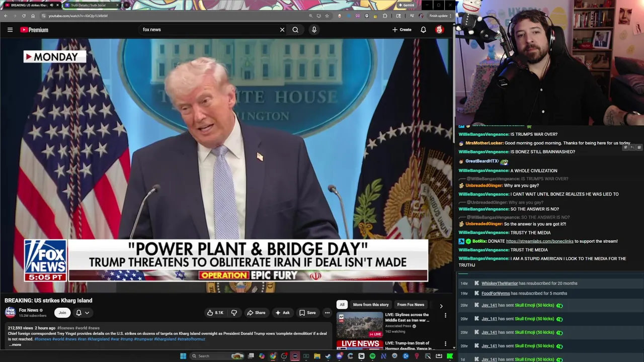644x362 pixels.
Task: Go to YouTube Premium home logo
Action: (34, 30)
